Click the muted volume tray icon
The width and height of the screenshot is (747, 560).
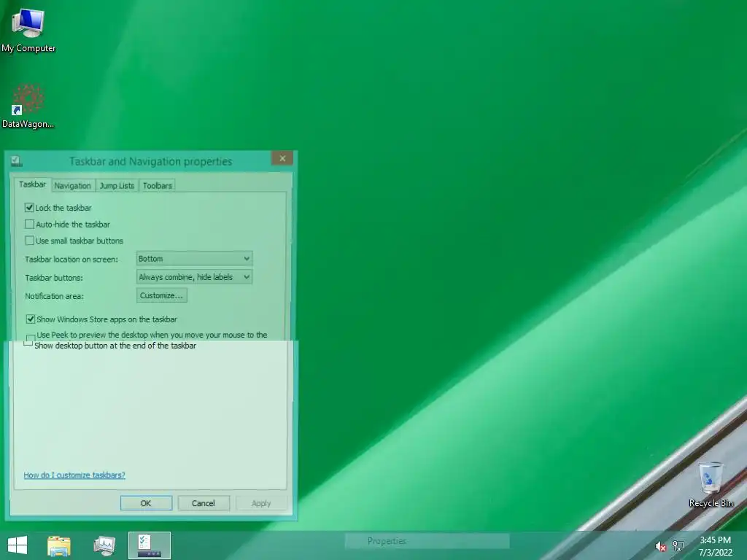click(x=660, y=547)
